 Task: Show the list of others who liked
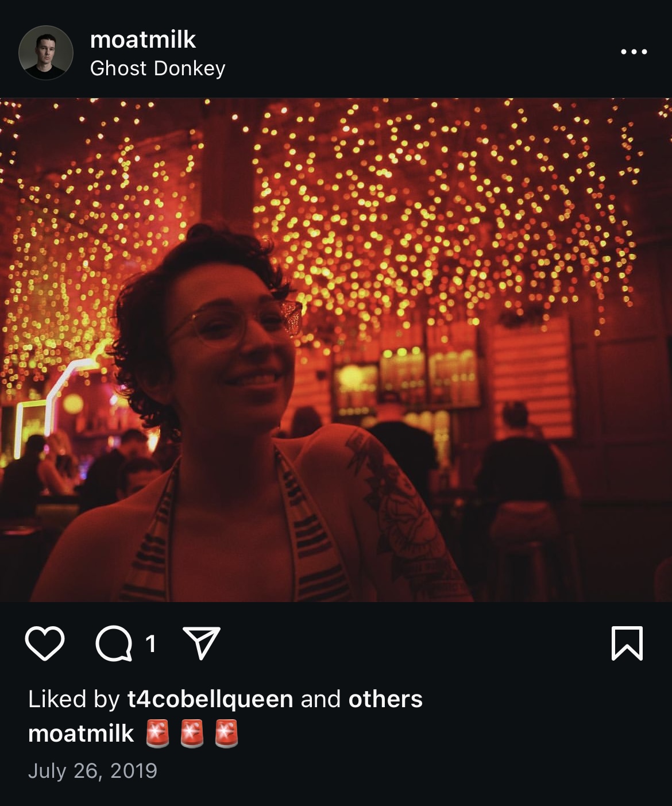click(385, 699)
